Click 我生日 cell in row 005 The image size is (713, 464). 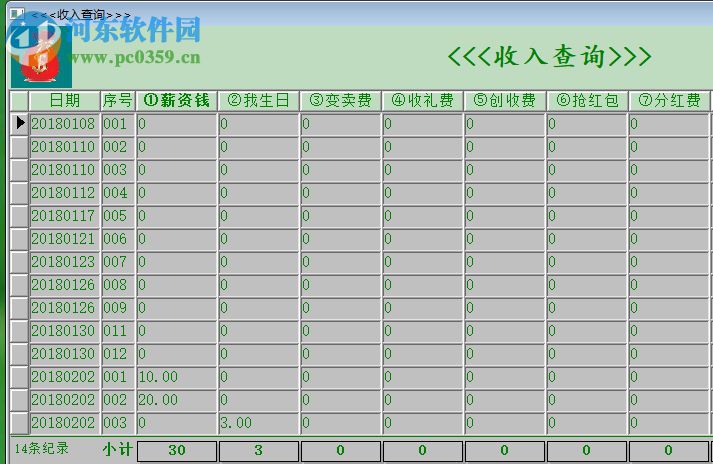tap(258, 216)
